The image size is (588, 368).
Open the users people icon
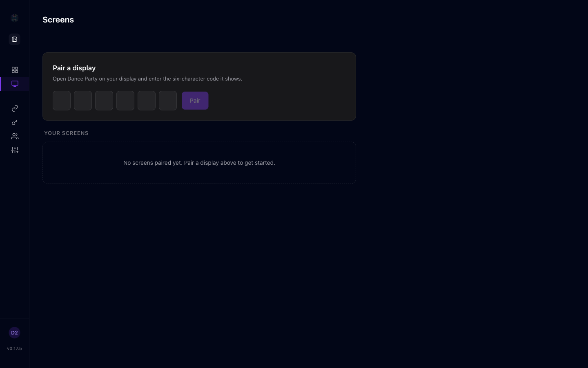(x=15, y=136)
